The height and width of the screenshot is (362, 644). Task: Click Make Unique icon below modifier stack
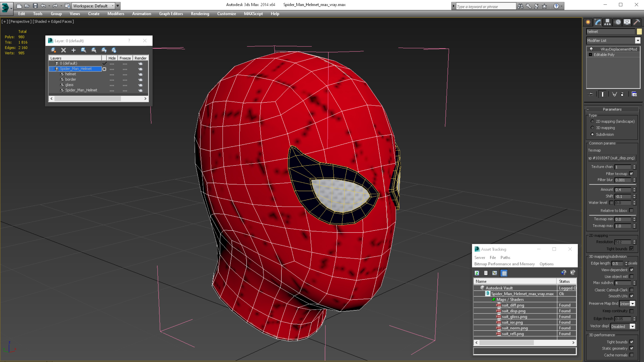click(614, 94)
